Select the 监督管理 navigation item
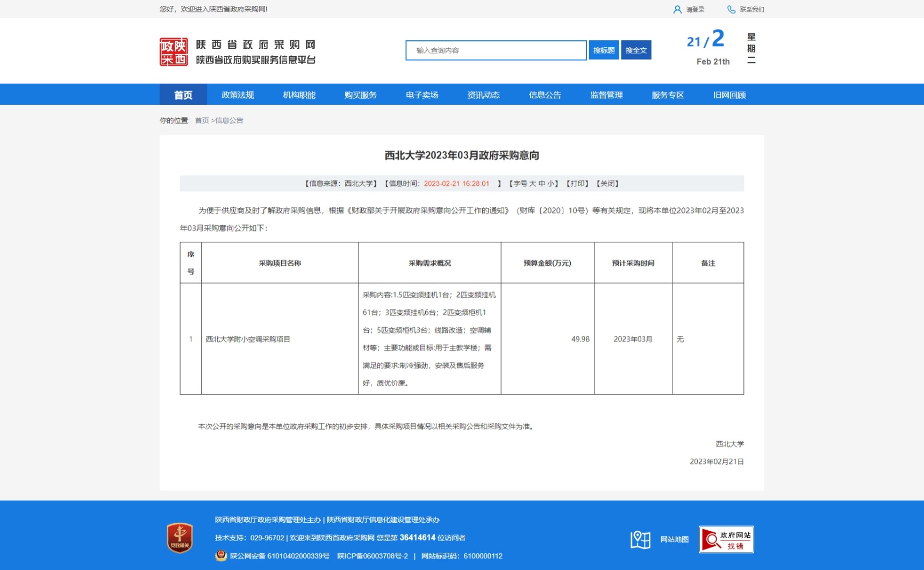The width and height of the screenshot is (924, 570). (606, 95)
